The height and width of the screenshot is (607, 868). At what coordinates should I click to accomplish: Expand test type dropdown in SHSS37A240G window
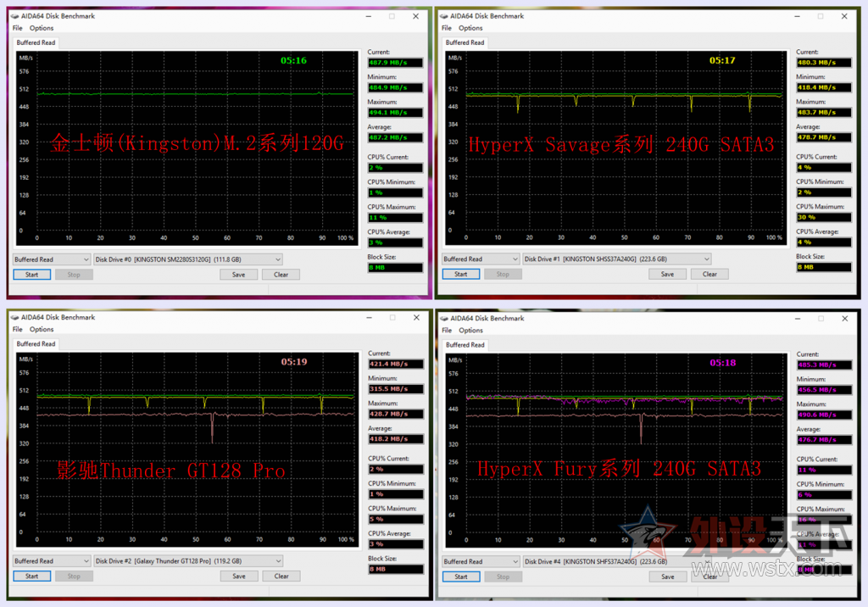(481, 259)
